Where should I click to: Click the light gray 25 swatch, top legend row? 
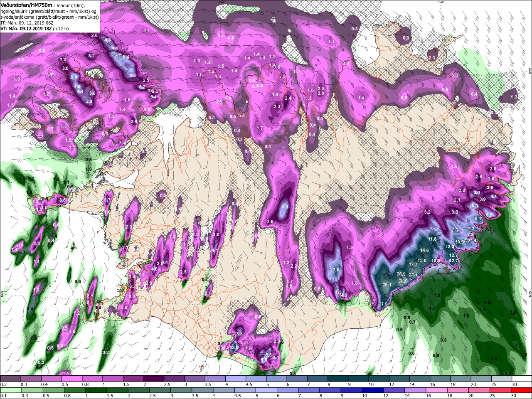point(501,379)
